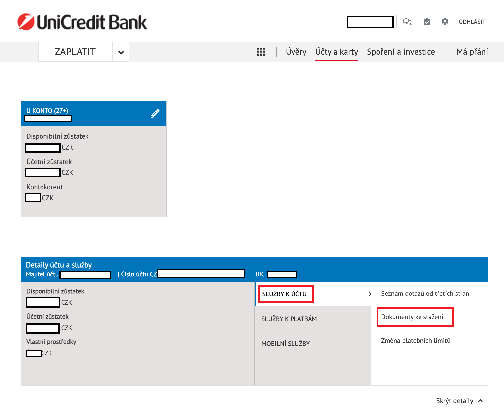Select the MOBILNÍ SLUŽBY section

[x=286, y=344]
